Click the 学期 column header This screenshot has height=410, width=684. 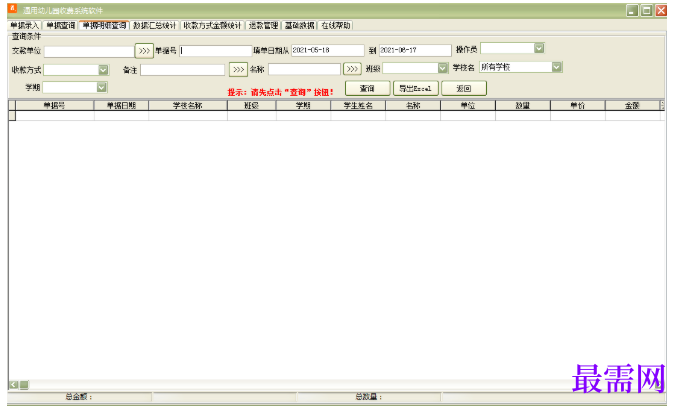tap(304, 105)
